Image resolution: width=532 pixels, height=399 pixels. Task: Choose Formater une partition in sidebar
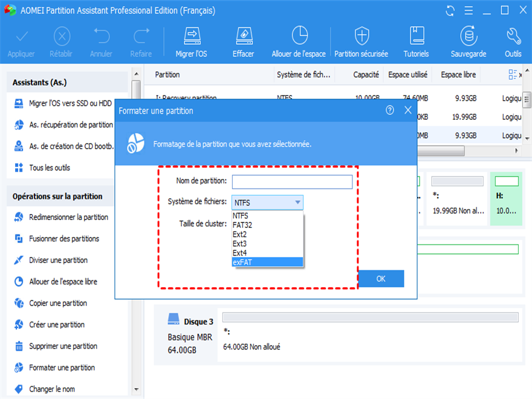pos(54,368)
